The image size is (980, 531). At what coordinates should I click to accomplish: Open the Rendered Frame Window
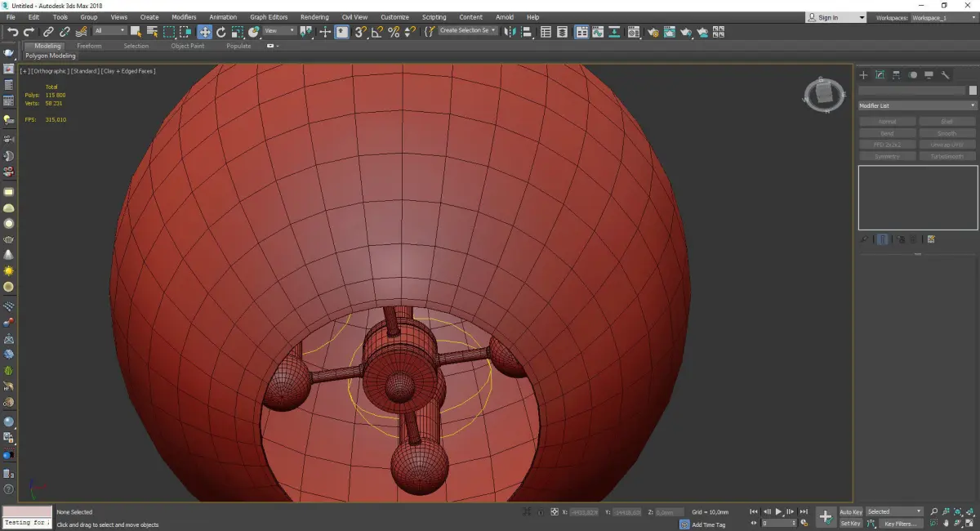[670, 32]
